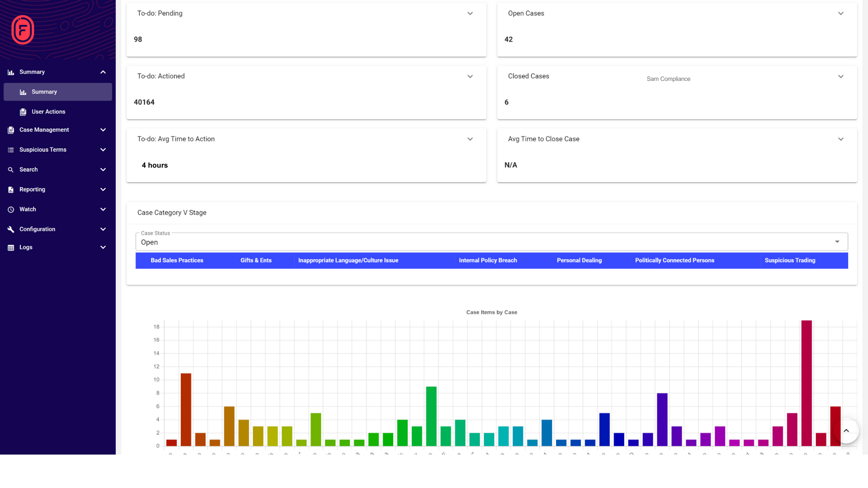The width and height of the screenshot is (868, 488).
Task: Click the Summary icon in sidebar
Action: click(x=11, y=71)
